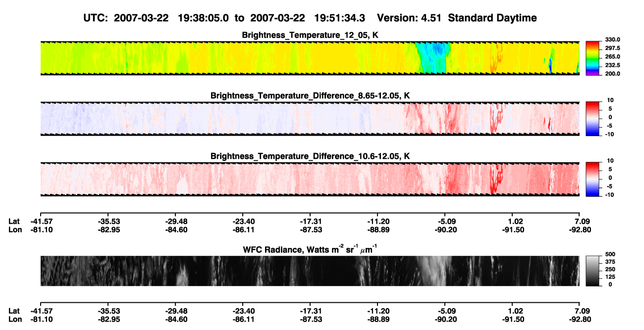
Task: Click 'Brightness_Temperature_Difference_10.6-12.05, K' title
Action: point(310,156)
